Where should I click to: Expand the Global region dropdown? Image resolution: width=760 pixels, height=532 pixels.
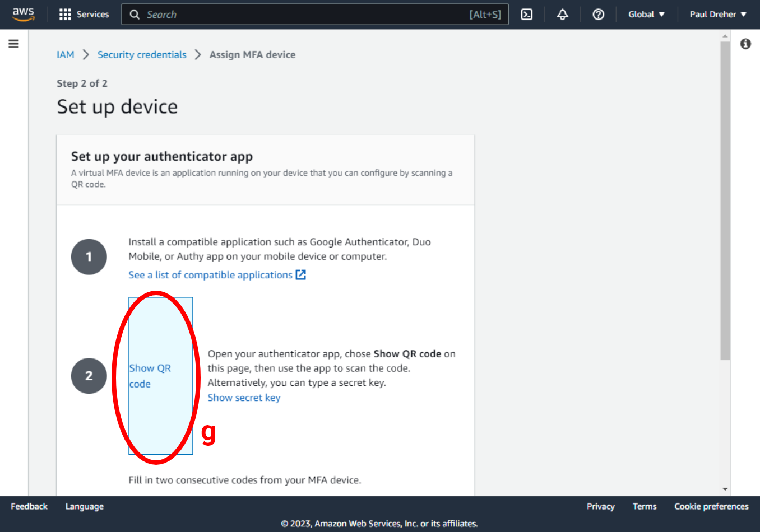(646, 15)
